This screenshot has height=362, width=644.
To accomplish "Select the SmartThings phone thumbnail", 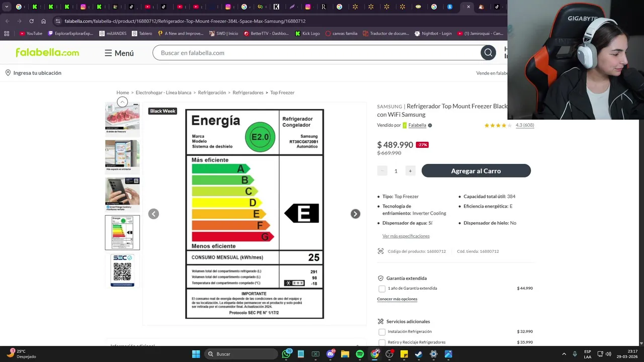I will click(x=122, y=195).
